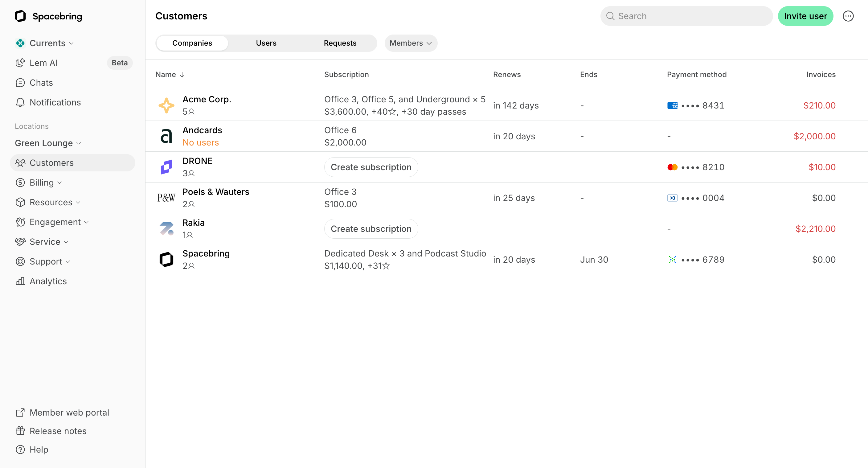
Task: Click the Chats speech bubble icon
Action: click(20, 83)
